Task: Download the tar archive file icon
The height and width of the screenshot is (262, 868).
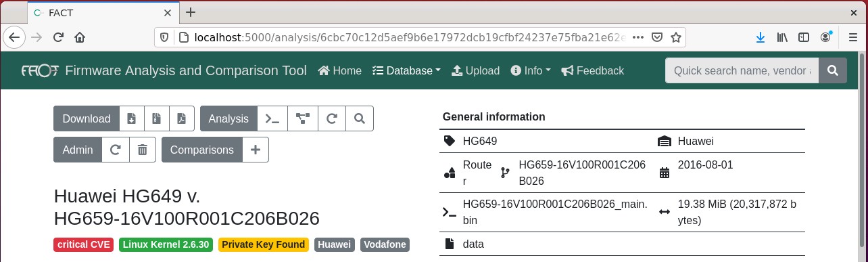Action: click(x=157, y=118)
